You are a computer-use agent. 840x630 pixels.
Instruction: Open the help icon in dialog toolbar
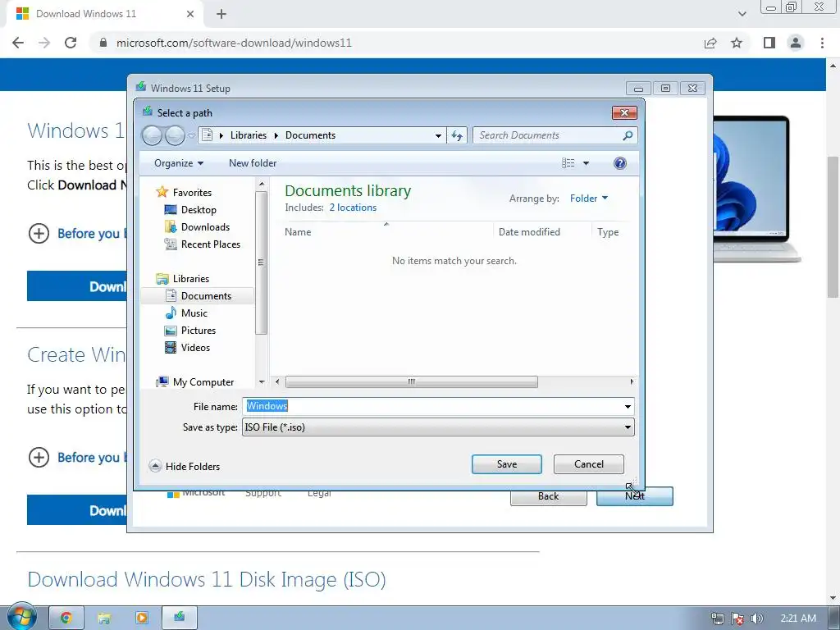[x=620, y=163]
